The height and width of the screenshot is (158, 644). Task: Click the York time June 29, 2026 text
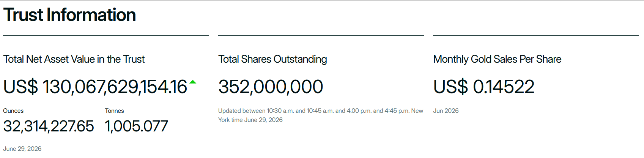tap(250, 120)
